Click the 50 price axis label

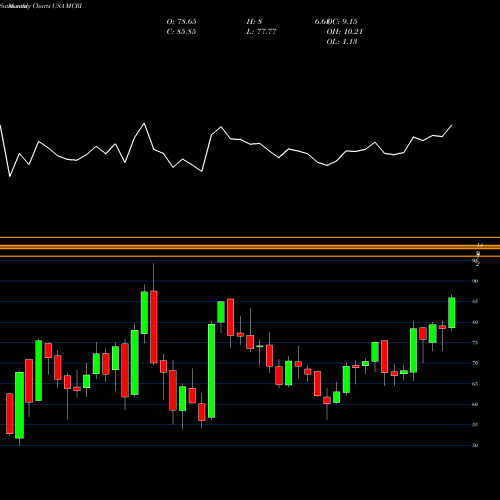(x=475, y=446)
